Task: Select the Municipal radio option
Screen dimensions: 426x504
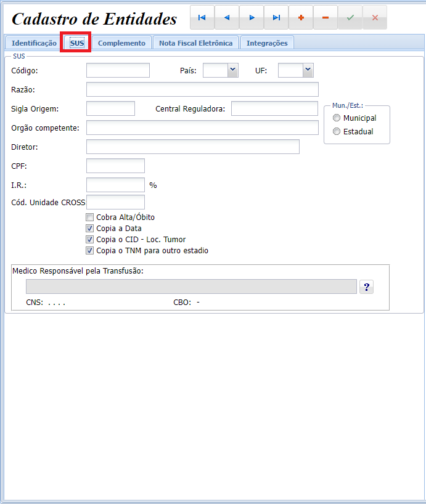Action: (336, 118)
